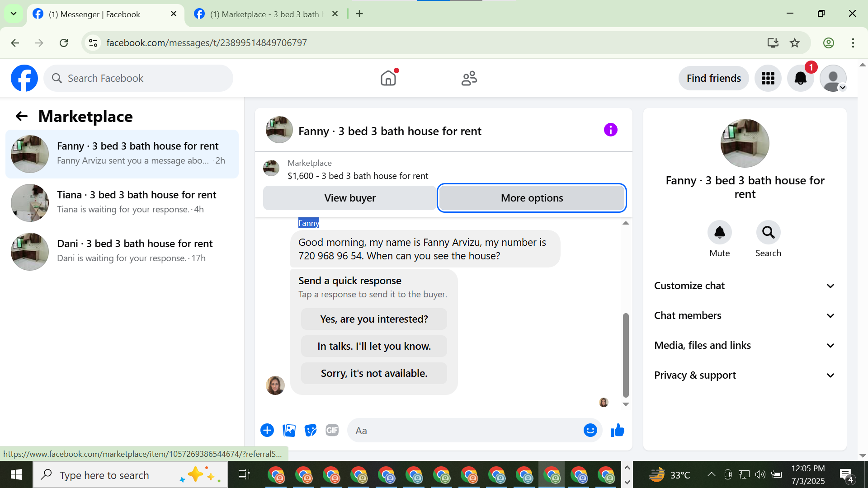This screenshot has width=868, height=488.
Task: Expand Media, files and links section
Action: coord(745,345)
